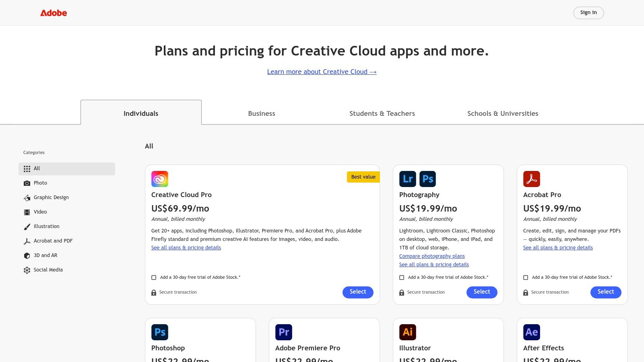Tick Adobe Stock trial checkbox for Acrobat Pro
The width and height of the screenshot is (644, 362).
click(x=526, y=278)
